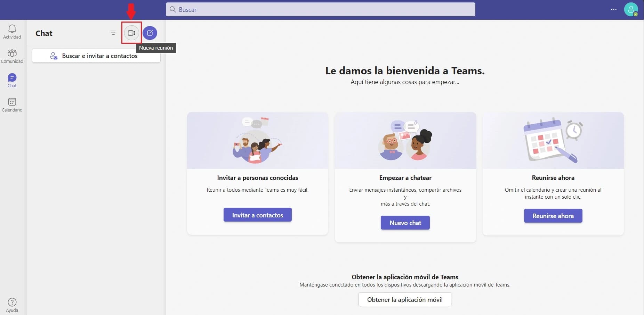644x315 pixels.
Task: Click the 'Aquí tiene algunas cosas para empezar...' text
Action: (x=405, y=82)
